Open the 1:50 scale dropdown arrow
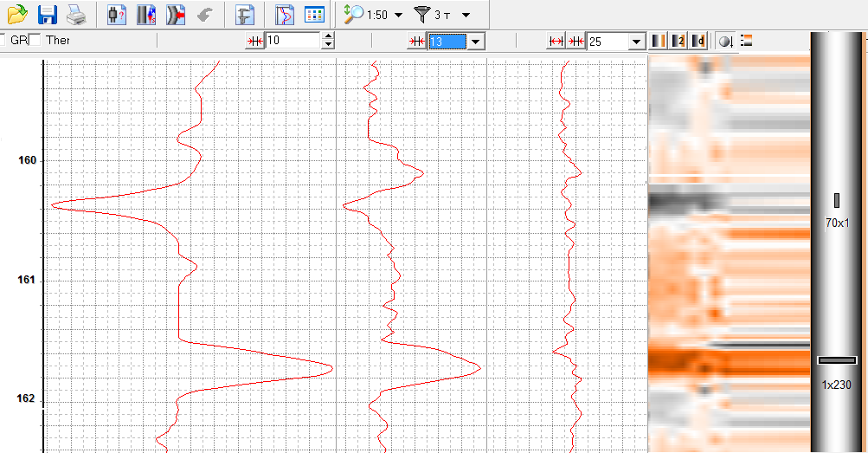Viewport: 868px width, 453px height. tap(398, 15)
